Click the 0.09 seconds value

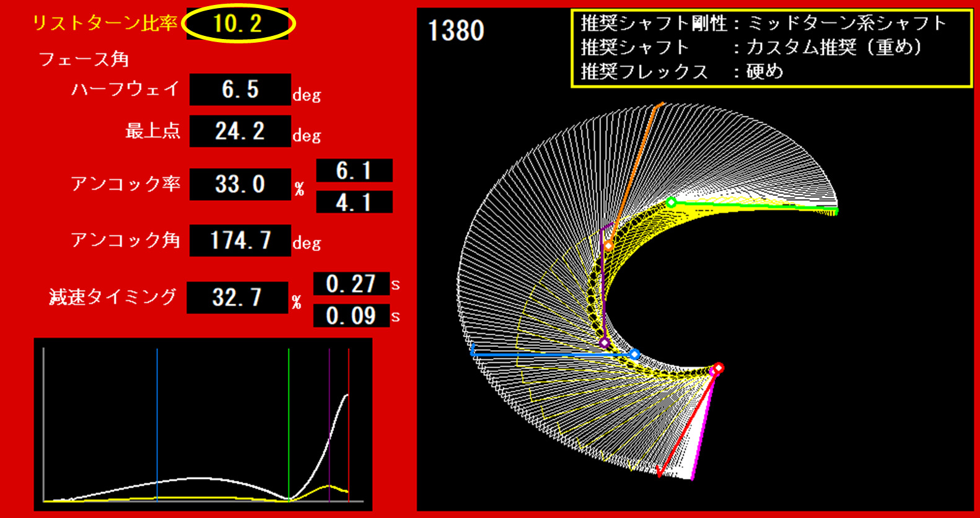click(x=352, y=316)
